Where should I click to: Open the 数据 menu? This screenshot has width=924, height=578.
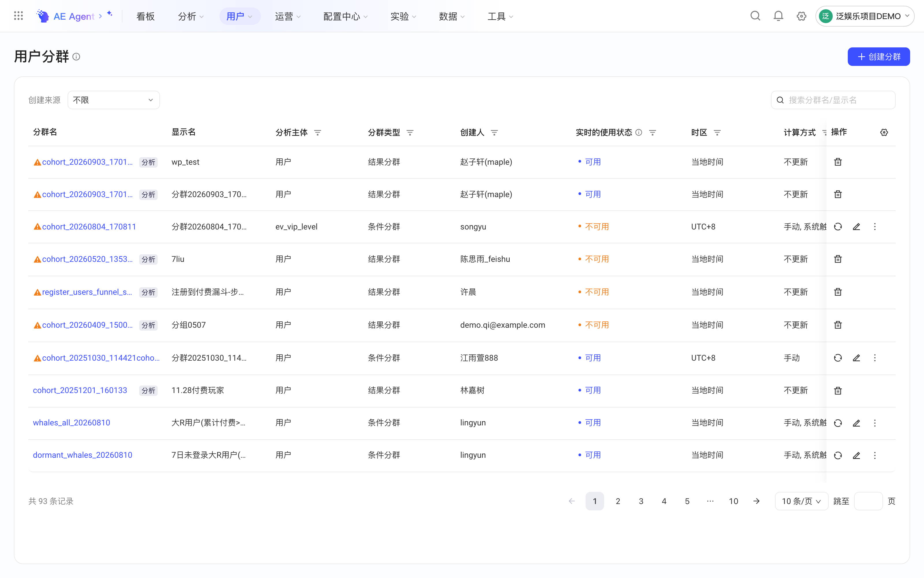[452, 16]
